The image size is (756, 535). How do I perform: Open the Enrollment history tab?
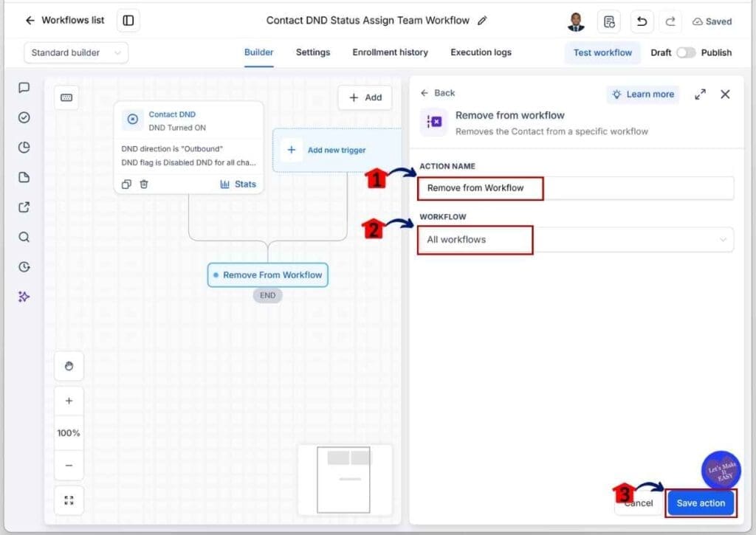pyautogui.click(x=390, y=52)
